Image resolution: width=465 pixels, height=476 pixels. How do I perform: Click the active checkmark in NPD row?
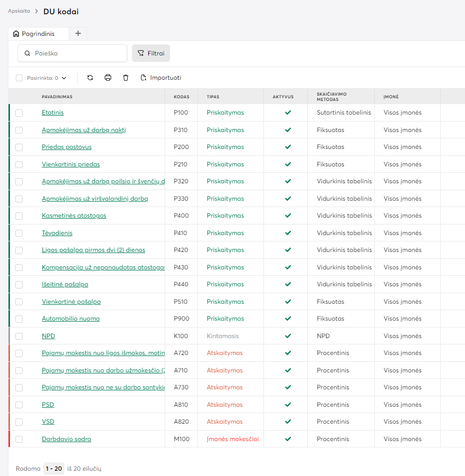click(x=288, y=336)
